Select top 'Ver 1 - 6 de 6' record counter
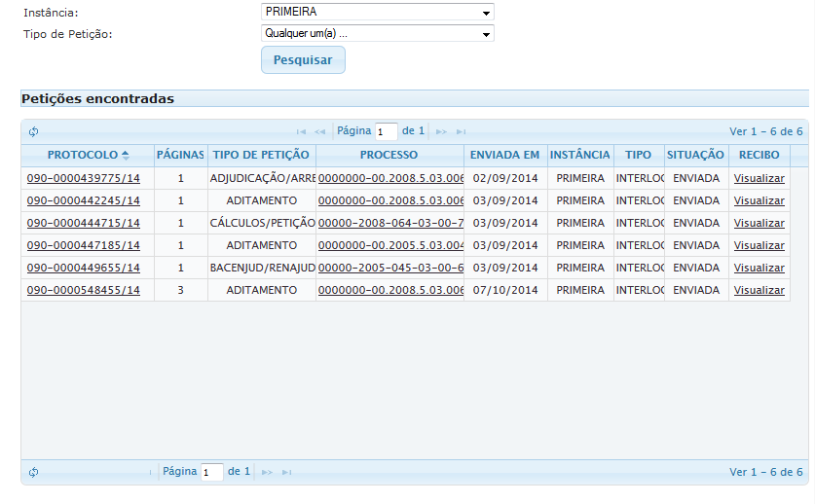 click(765, 131)
